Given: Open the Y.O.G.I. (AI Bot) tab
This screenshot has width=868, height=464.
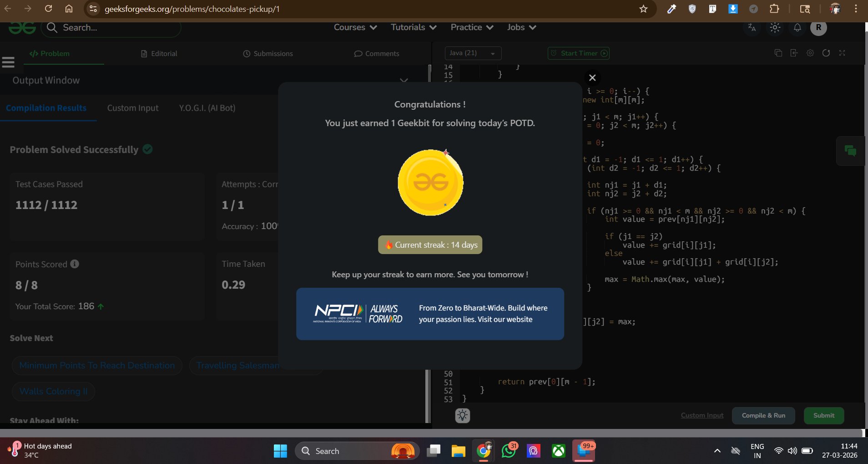Looking at the screenshot, I should [207, 108].
